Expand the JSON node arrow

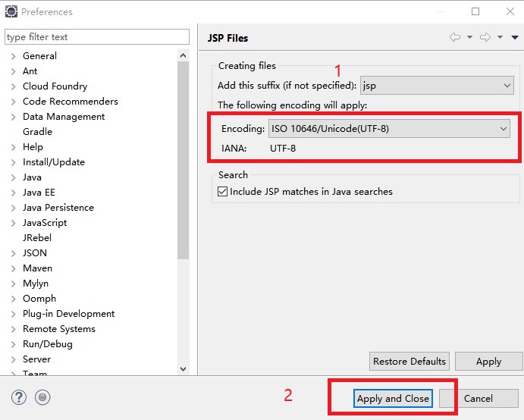14,253
